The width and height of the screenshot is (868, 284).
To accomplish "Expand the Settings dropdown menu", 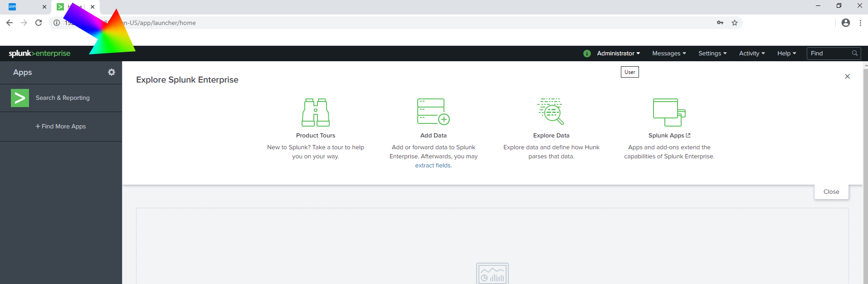I will [x=712, y=53].
